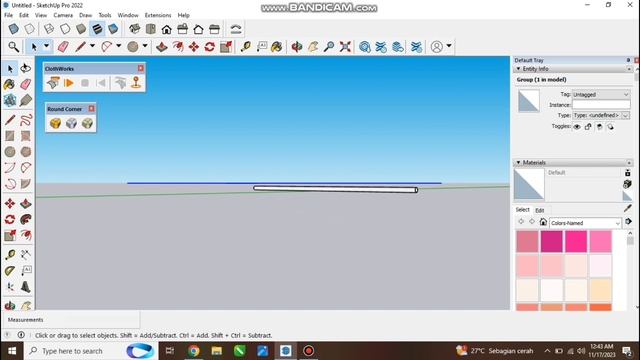640x360 pixels.
Task: Open Chrome from the Windows taskbar
Action: pyautogui.click(x=193, y=351)
